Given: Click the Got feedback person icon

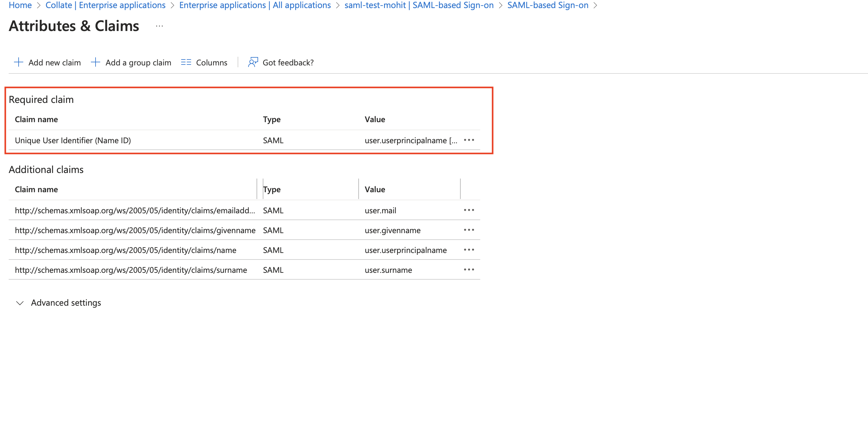Looking at the screenshot, I should click(253, 62).
